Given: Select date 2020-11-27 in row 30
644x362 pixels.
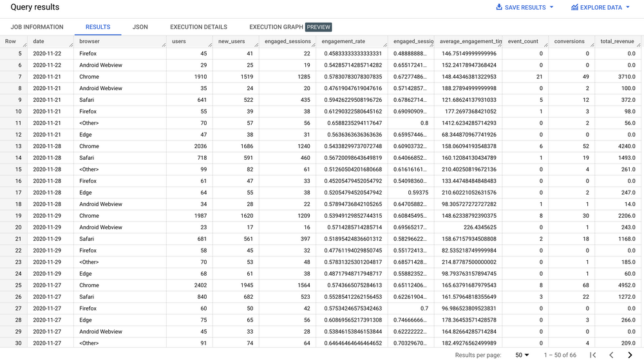Looking at the screenshot, I should (x=47, y=343).
